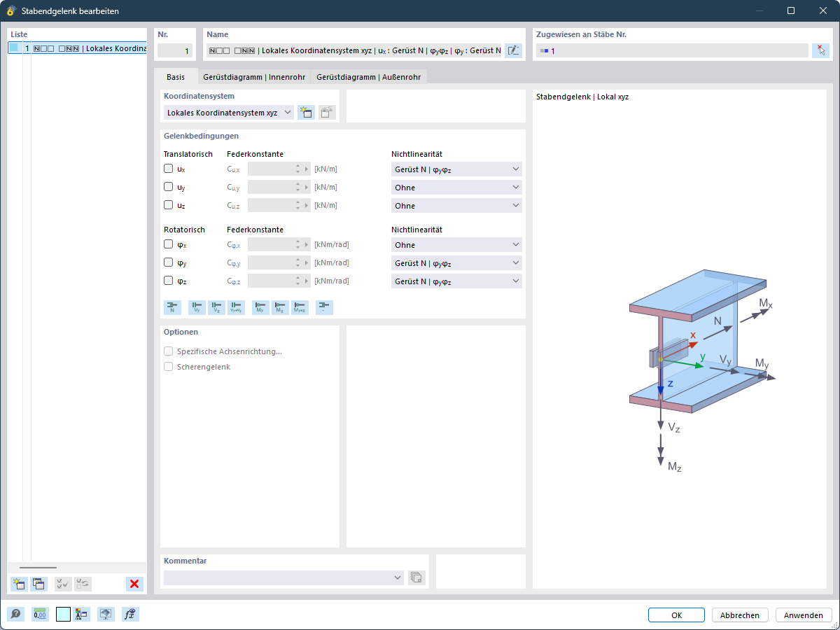Open the Kommentar dropdown list
This screenshot has height=630, width=840.
(x=398, y=577)
